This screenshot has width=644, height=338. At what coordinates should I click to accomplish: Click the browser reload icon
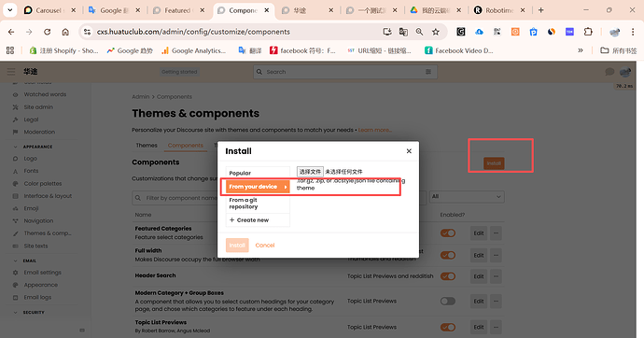tap(48, 32)
